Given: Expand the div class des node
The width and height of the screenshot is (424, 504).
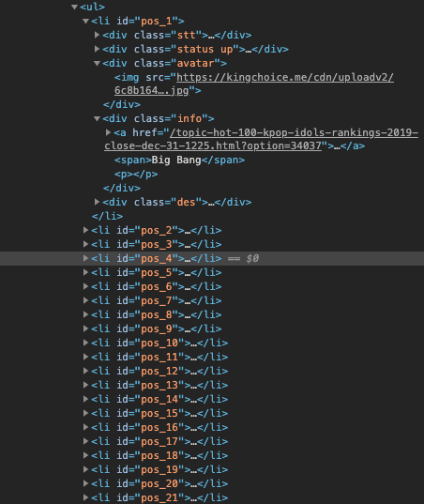Looking at the screenshot, I should [x=97, y=202].
